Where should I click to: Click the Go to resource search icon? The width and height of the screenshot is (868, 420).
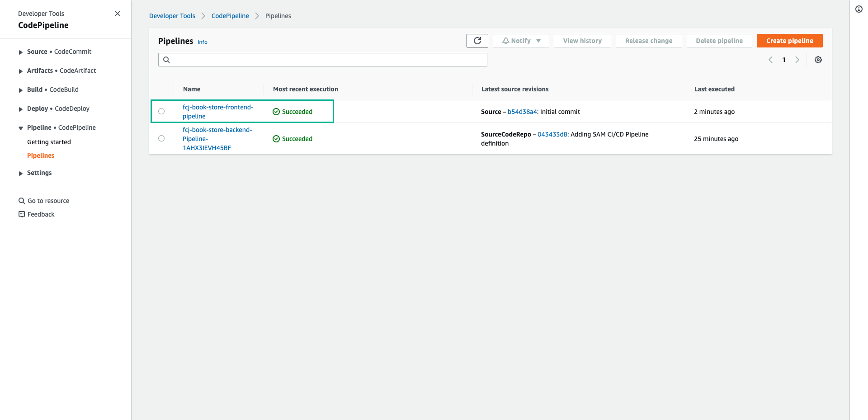click(x=22, y=201)
